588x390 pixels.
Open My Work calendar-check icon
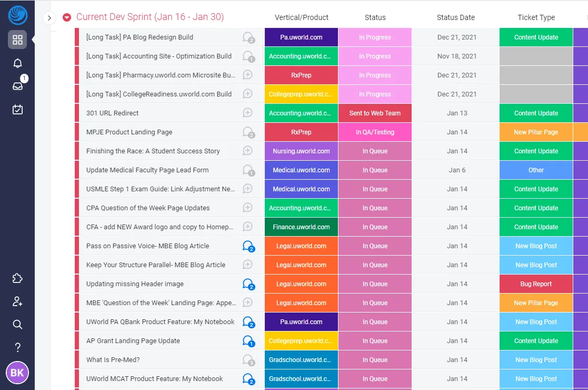[x=17, y=109]
